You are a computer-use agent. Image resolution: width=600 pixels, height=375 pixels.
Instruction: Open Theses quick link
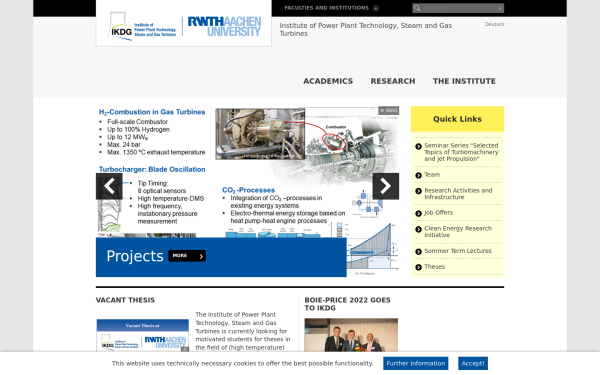coord(434,266)
